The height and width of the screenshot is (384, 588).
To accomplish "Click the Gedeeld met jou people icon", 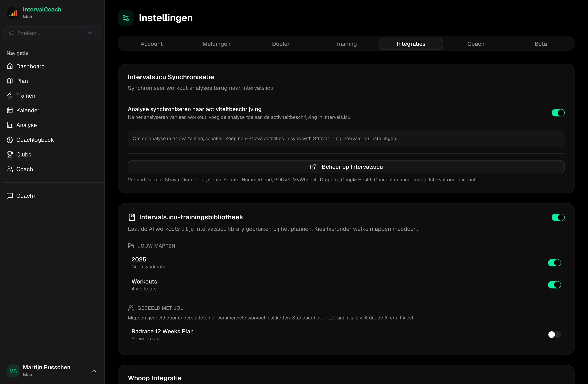I will 131,308.
